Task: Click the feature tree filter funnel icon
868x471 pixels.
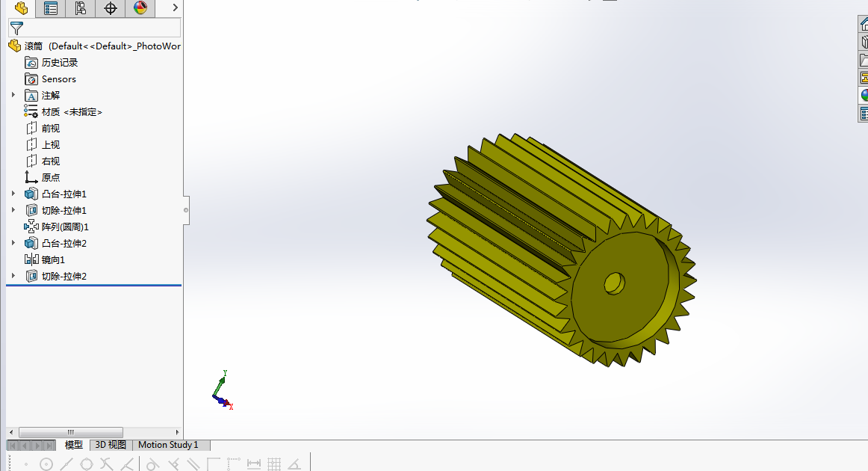Action: (16, 28)
